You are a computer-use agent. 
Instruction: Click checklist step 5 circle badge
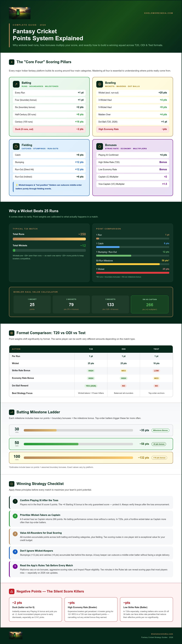[15, 566]
